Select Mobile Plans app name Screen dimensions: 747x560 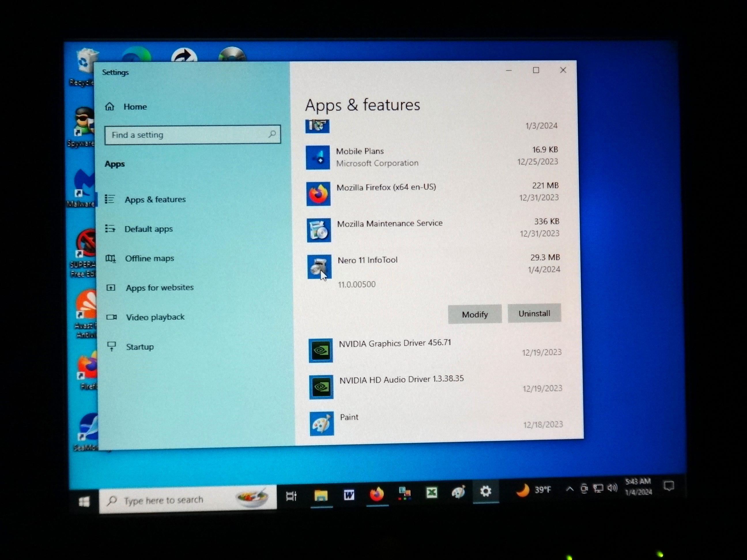pyautogui.click(x=360, y=151)
